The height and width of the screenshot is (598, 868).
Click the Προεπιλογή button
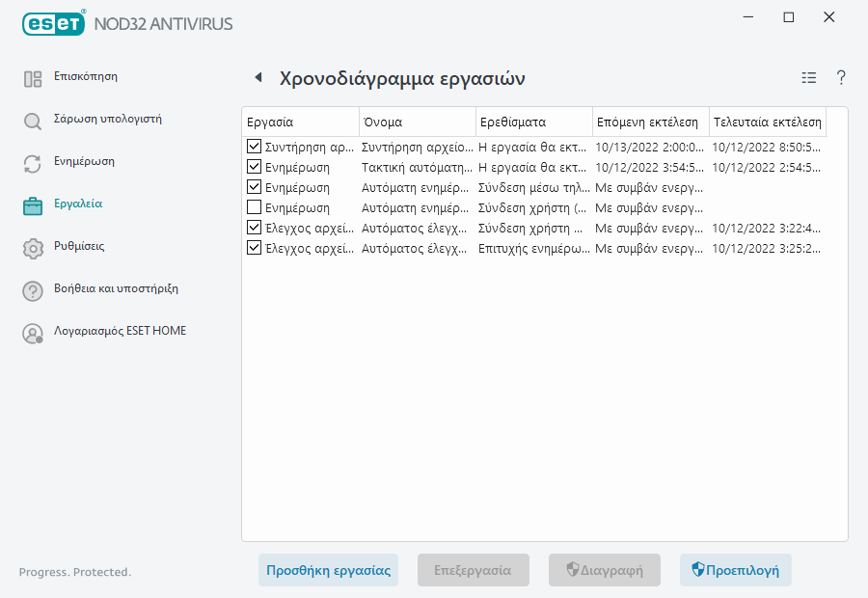click(737, 570)
